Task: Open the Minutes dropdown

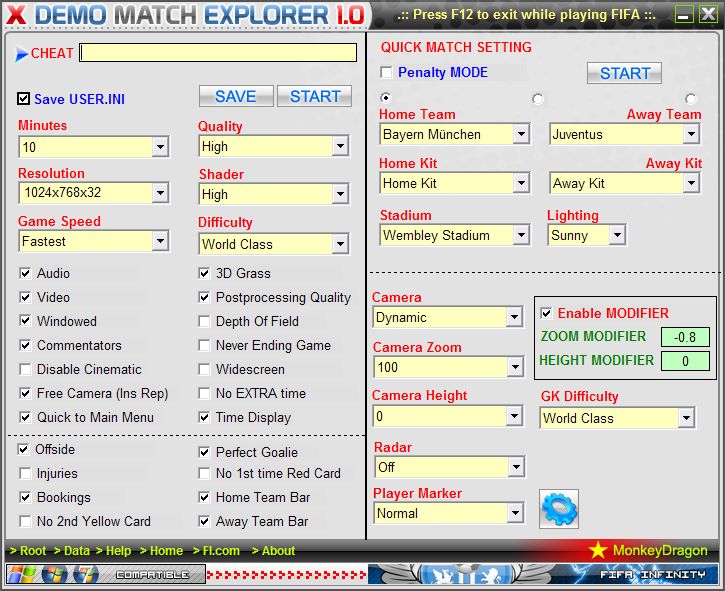Action: (160, 147)
